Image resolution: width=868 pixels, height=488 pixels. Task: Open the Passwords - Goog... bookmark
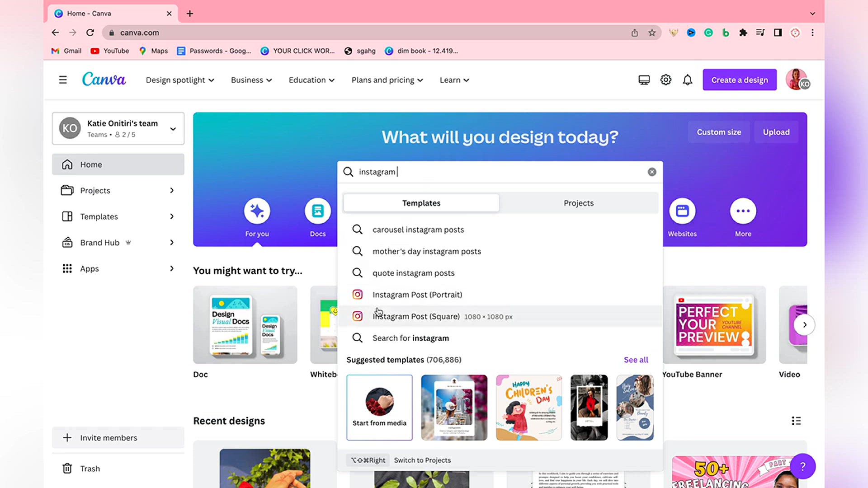point(214,51)
